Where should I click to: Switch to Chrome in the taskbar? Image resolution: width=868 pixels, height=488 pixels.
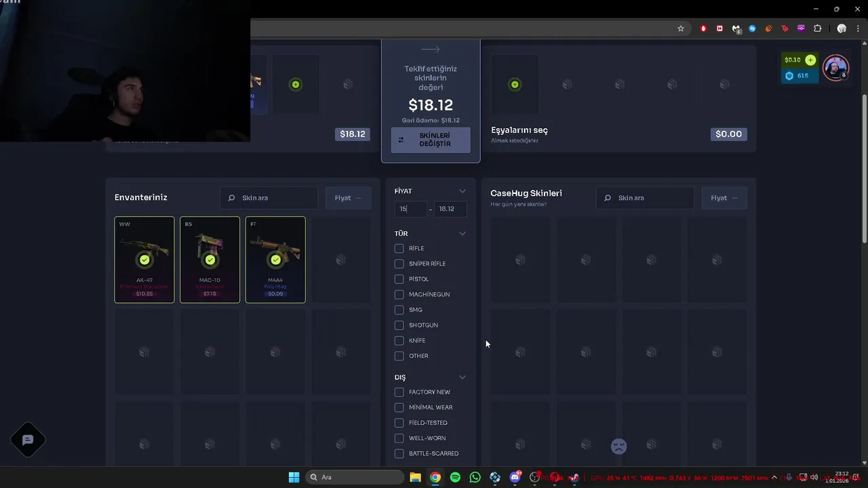[x=435, y=477]
